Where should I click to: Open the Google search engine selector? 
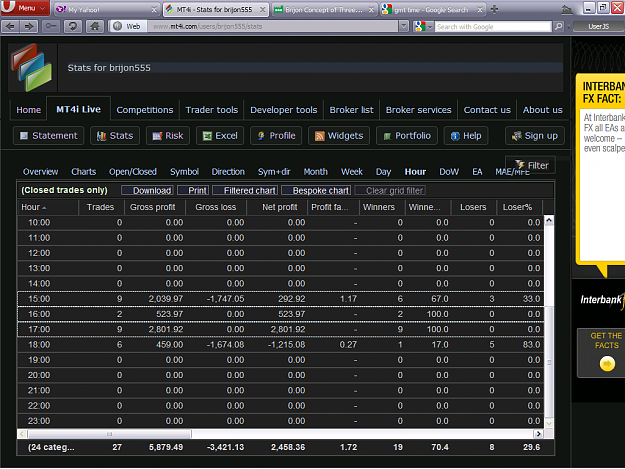(x=423, y=26)
